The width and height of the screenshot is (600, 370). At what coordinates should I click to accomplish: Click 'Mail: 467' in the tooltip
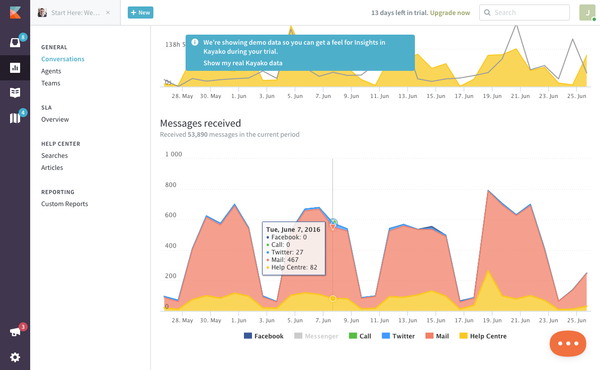282,260
